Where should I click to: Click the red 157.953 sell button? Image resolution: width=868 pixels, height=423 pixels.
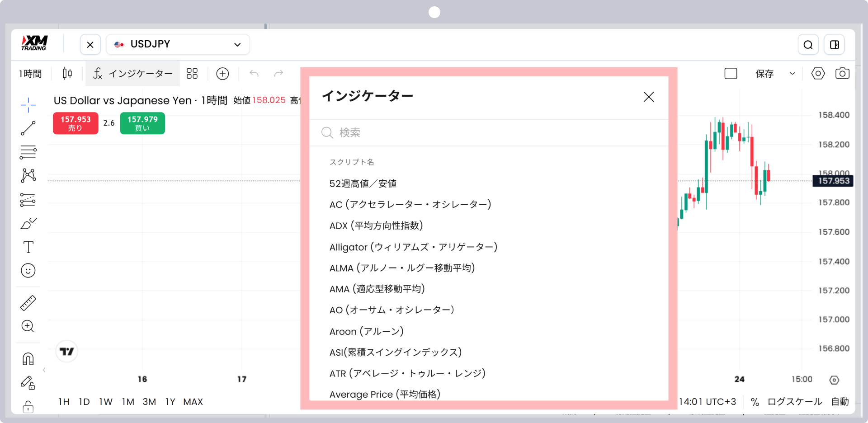tap(75, 123)
